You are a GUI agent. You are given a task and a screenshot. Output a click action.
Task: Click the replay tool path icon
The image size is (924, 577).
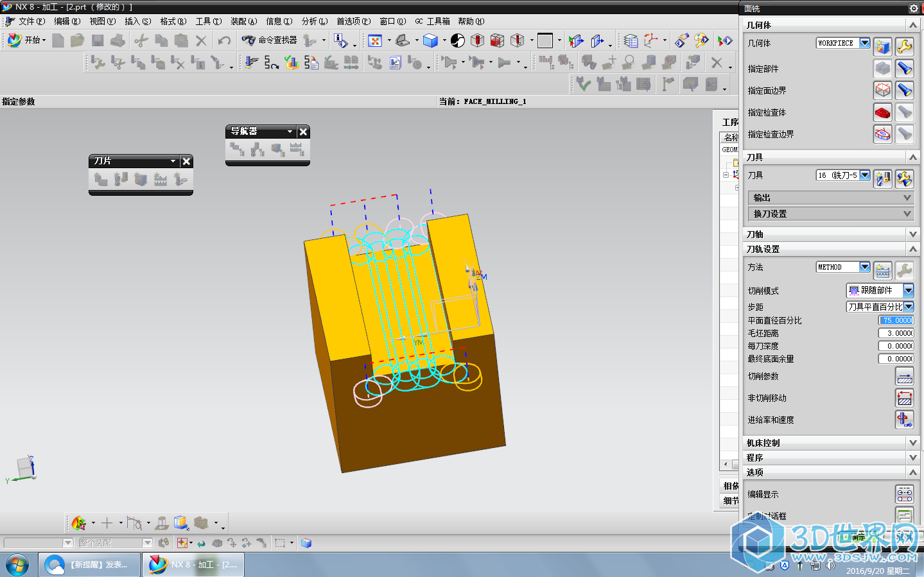click(271, 62)
